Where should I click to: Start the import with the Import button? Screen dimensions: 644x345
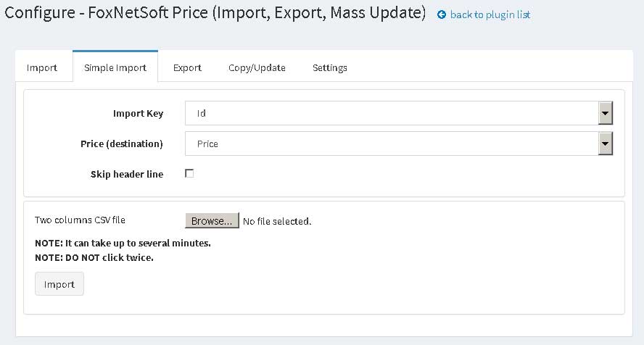point(59,284)
